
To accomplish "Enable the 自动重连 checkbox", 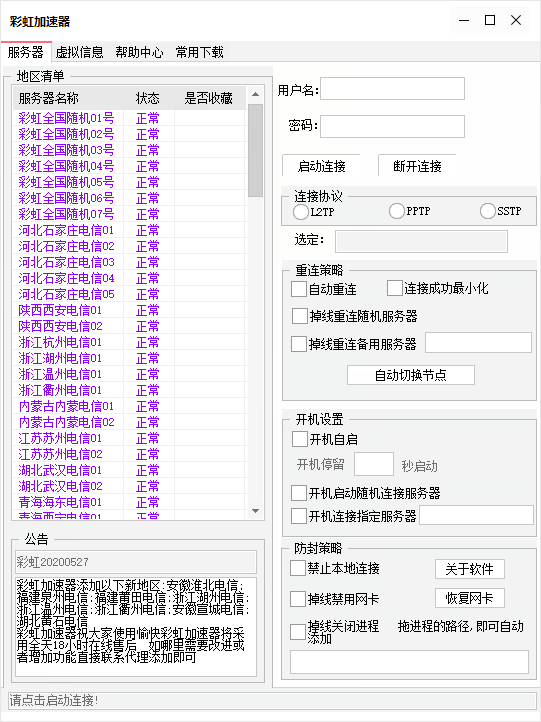I will point(299,289).
